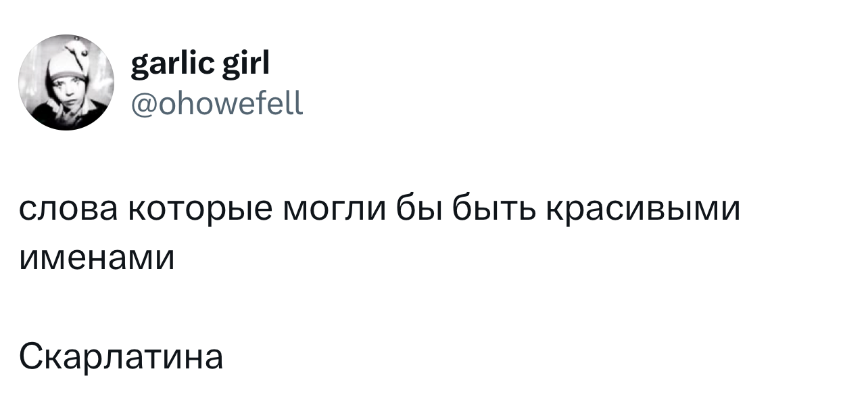Image resolution: width=868 pixels, height=409 pixels.
Task: Click the capital letter С in Скарлатина
Action: [x=30, y=356]
